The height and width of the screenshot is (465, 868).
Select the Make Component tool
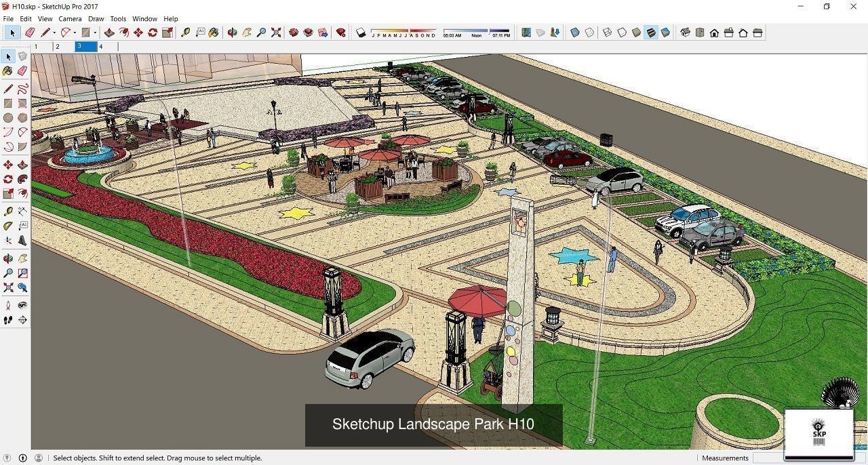22,56
